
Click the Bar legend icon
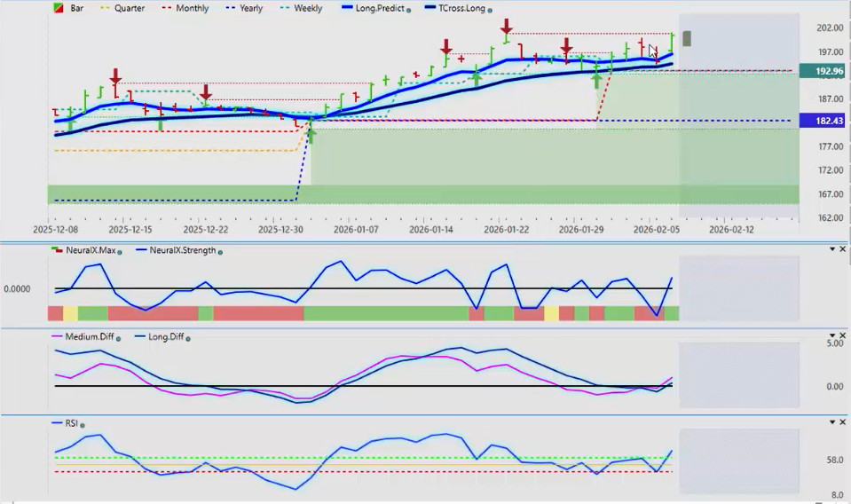click(59, 8)
